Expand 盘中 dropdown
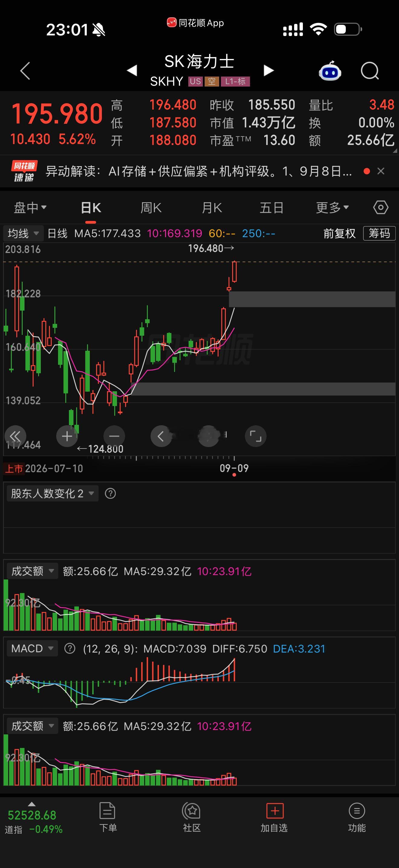This screenshot has height=868, width=399. pos(30,208)
